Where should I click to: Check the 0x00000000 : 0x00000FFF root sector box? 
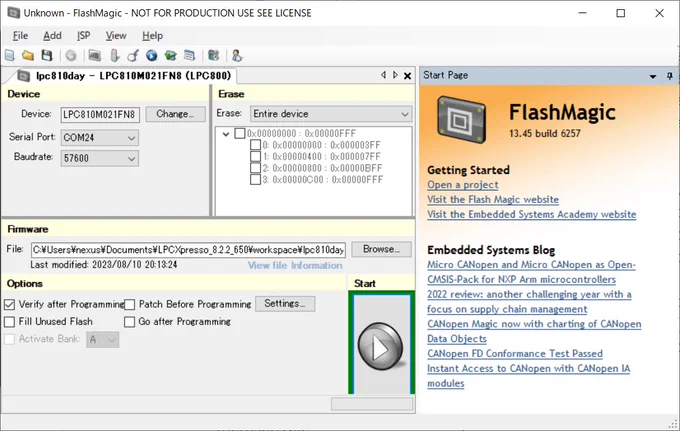(240, 133)
